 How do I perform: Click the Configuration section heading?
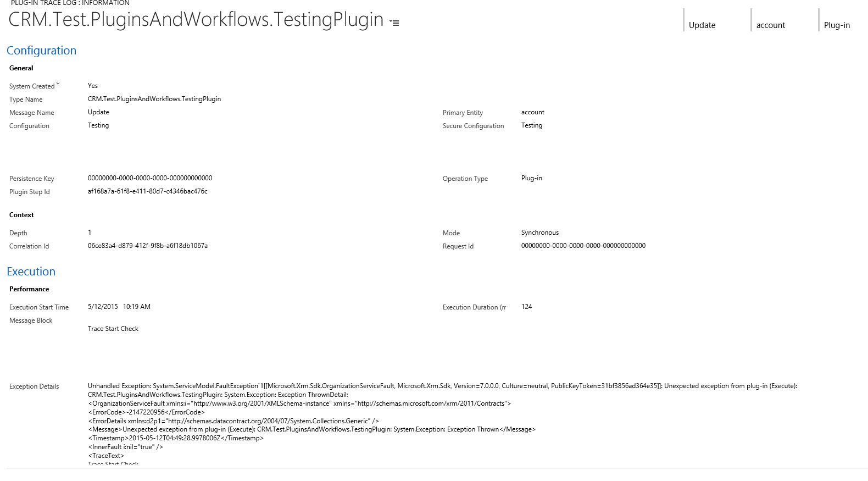click(42, 51)
